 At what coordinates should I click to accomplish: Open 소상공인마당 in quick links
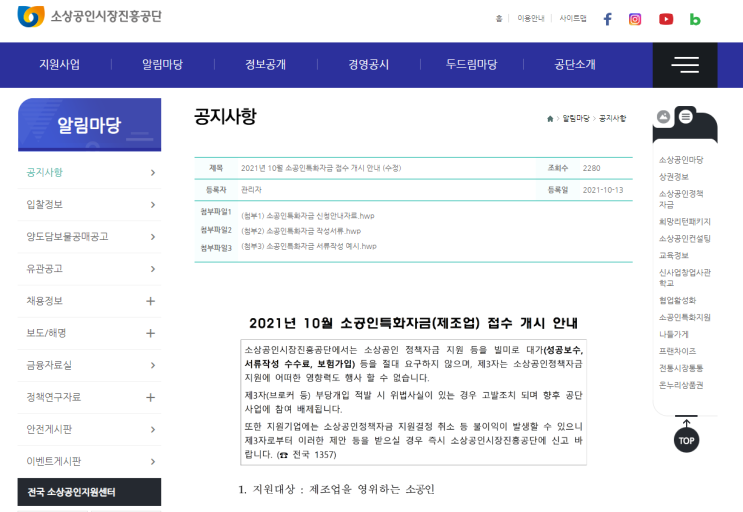(681, 160)
